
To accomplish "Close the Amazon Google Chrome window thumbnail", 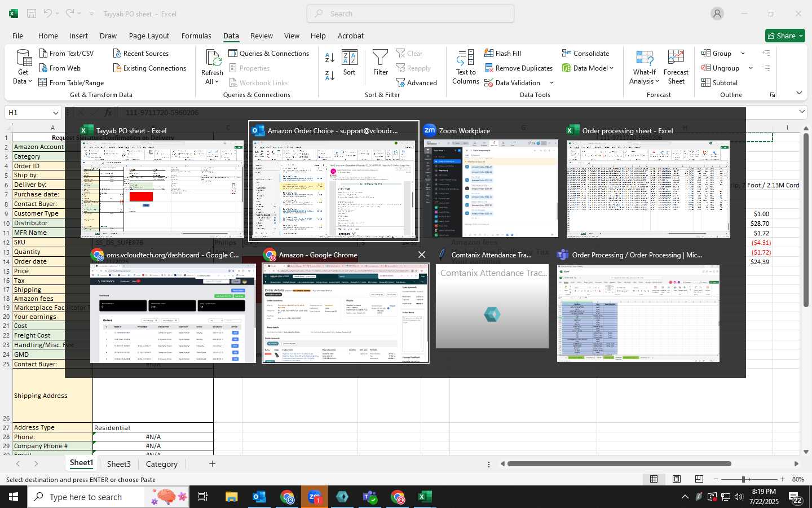I will point(421,255).
